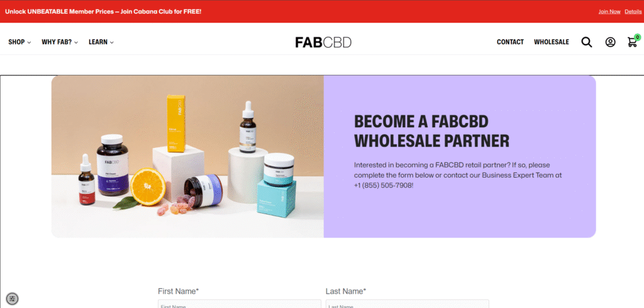The image size is (644, 308).
Task: Click the phone number +1 (855) 505-7908
Action: tap(384, 185)
